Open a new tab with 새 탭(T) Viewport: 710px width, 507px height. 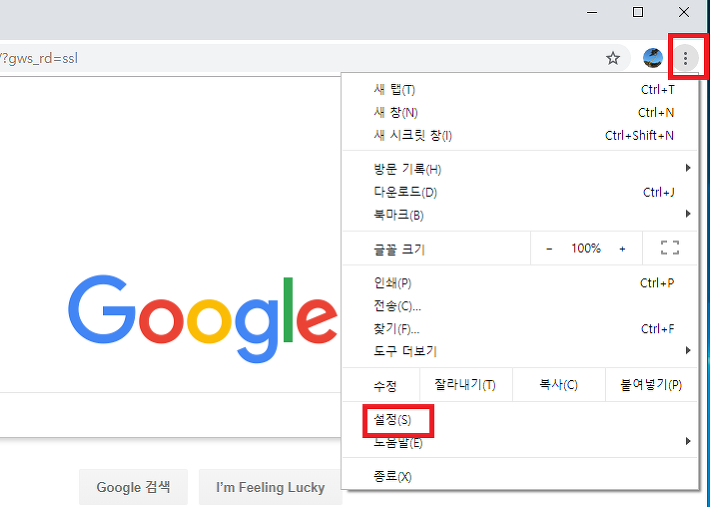[x=520, y=90]
